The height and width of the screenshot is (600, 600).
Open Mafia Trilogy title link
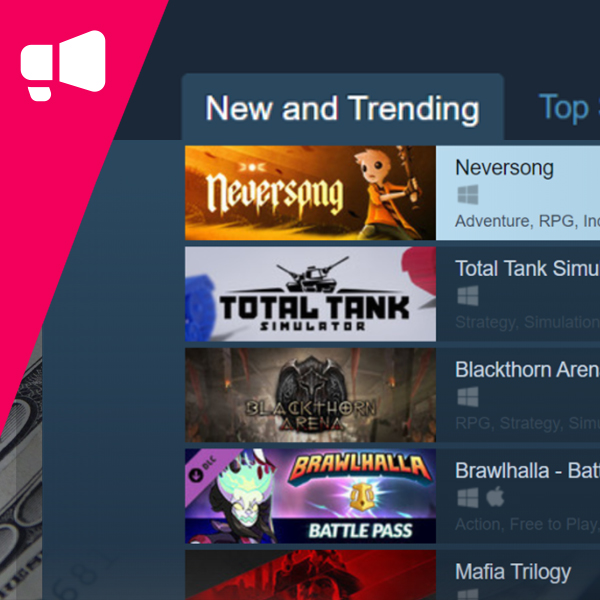(x=513, y=572)
